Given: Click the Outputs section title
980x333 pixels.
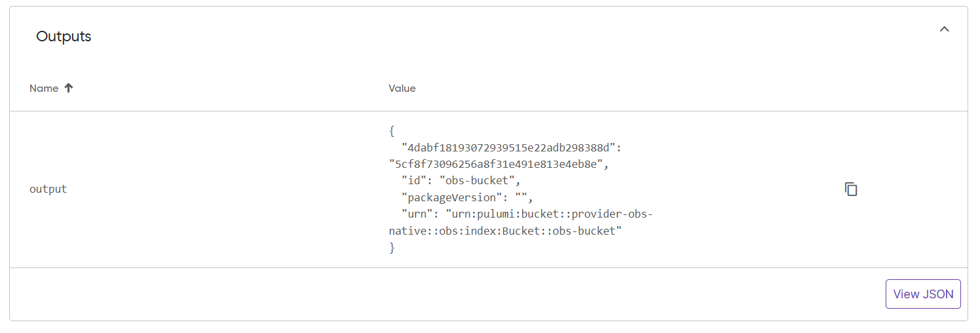Looking at the screenshot, I should point(64,37).
